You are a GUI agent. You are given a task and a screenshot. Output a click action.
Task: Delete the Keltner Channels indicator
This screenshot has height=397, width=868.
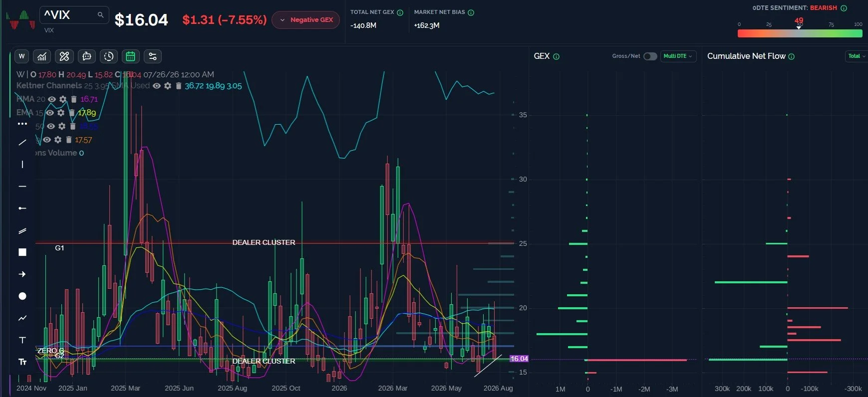(178, 86)
